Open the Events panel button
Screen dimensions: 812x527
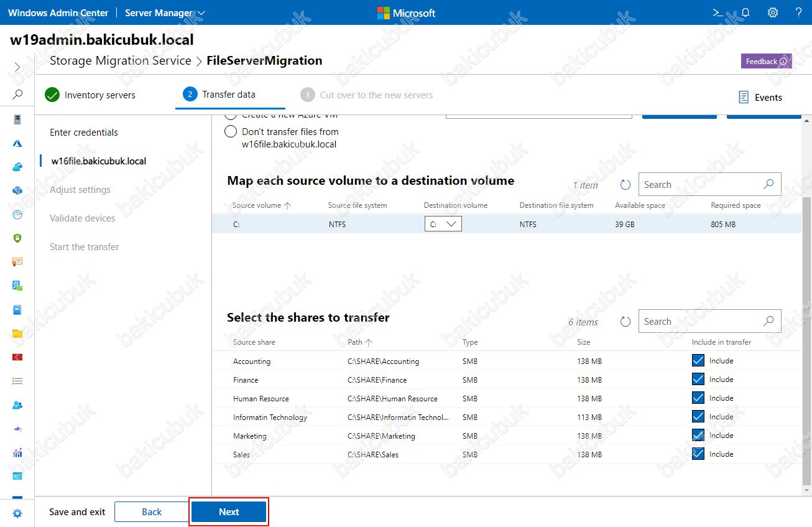click(x=760, y=98)
